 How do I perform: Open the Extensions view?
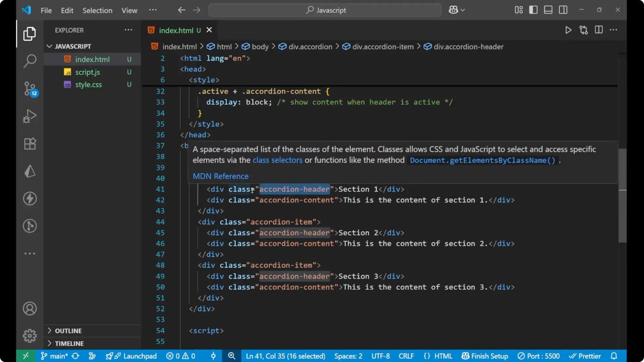pyautogui.click(x=30, y=143)
